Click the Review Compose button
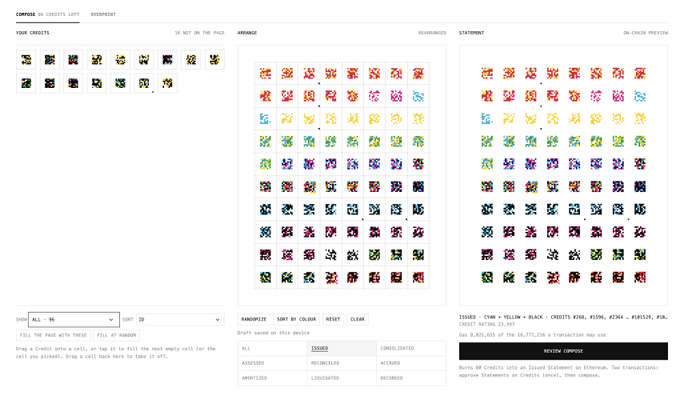Image resolution: width=680 pixels, height=407 pixels. 563,351
